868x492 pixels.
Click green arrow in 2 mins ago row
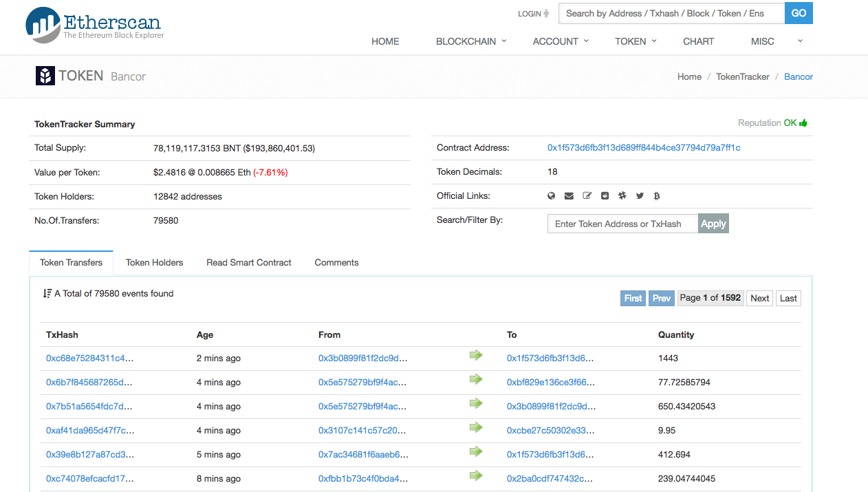pos(475,355)
